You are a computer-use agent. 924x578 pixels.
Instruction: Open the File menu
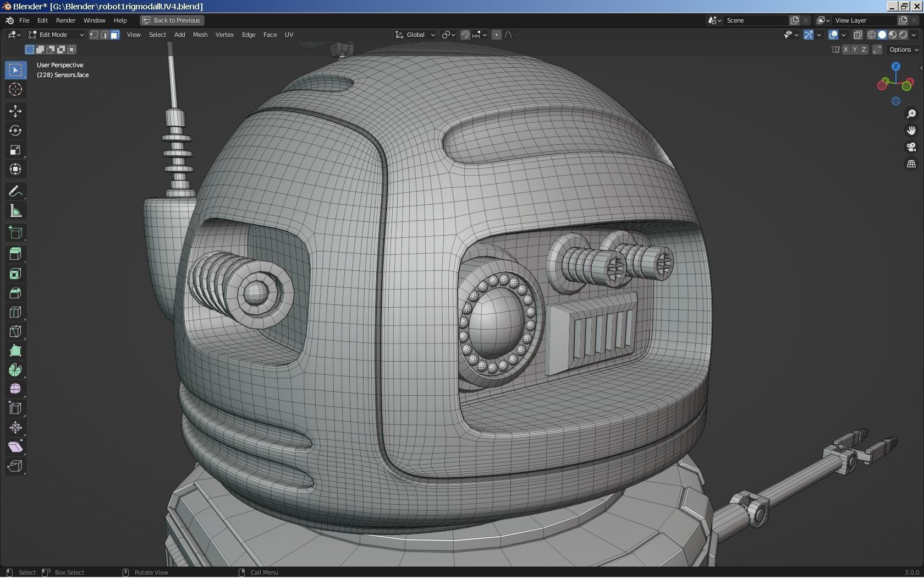(24, 20)
